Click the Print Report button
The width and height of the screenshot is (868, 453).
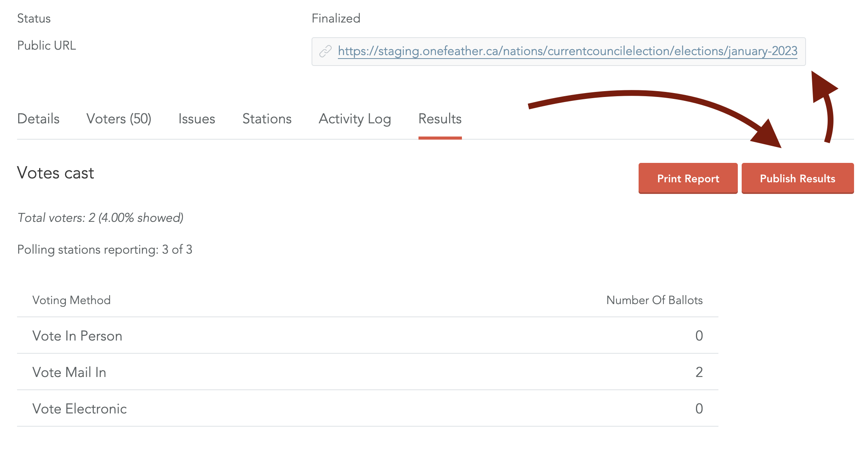coord(688,178)
